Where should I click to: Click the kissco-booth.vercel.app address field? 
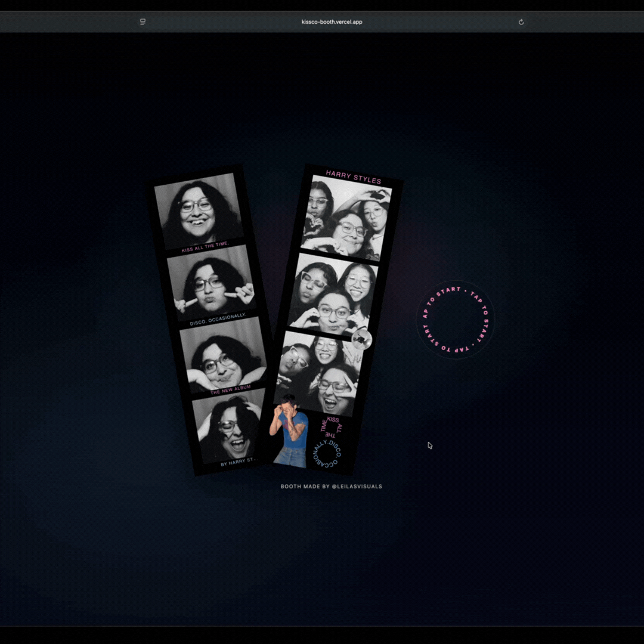pos(332,22)
